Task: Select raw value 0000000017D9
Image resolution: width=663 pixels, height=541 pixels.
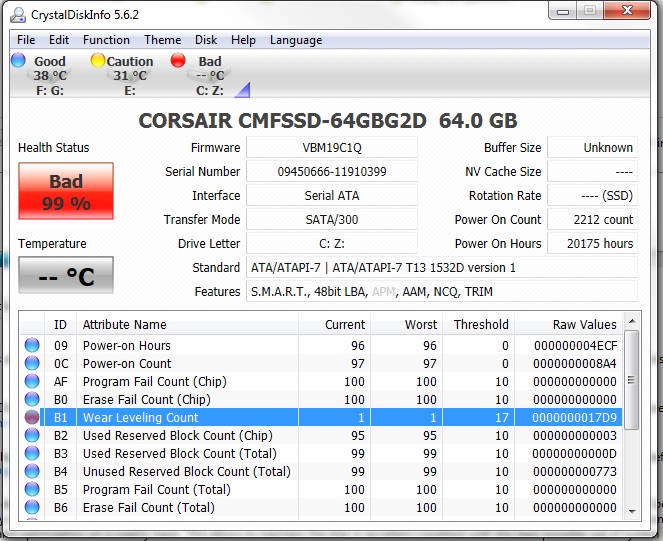Action: point(575,417)
